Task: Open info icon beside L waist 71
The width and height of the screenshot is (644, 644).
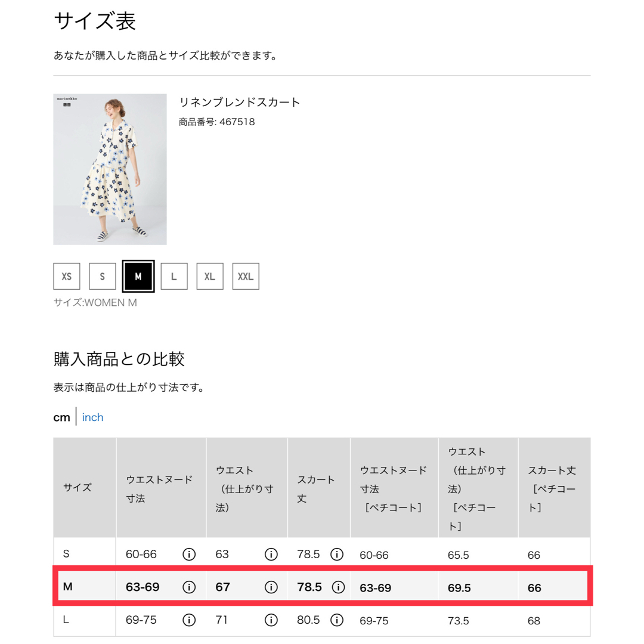Action: (x=271, y=620)
